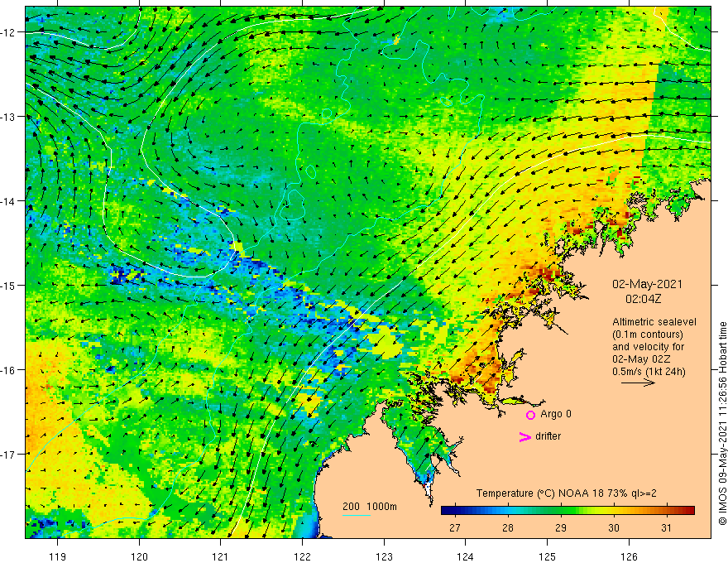
Task: Click the '0.5m/s (1kt 24h)' label
Action: 649,371
